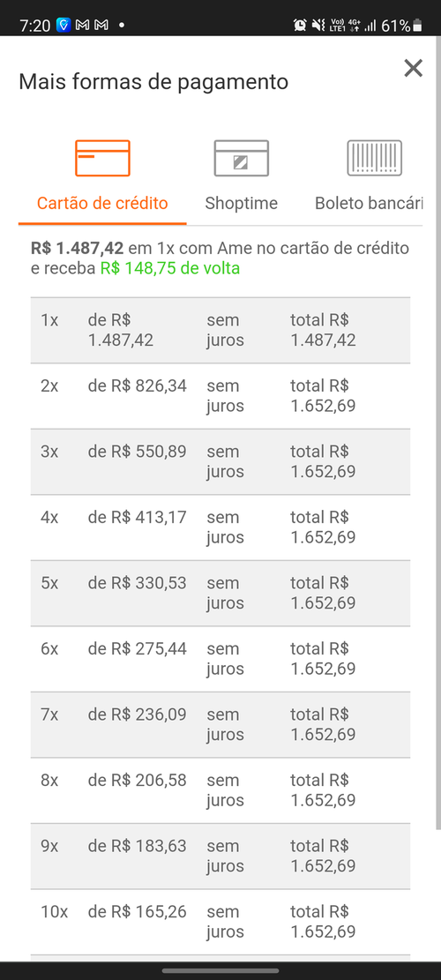This screenshot has width=441, height=980.
Task: Tap the muted sound status icon
Action: [318, 26]
